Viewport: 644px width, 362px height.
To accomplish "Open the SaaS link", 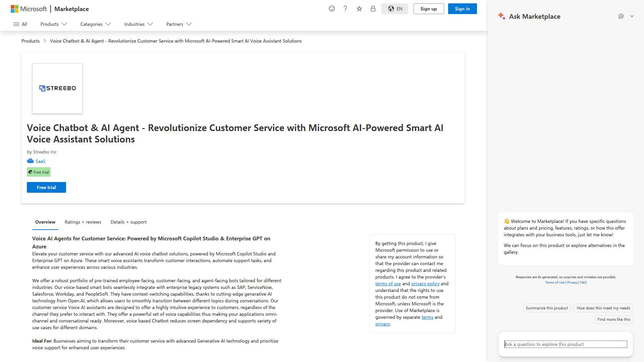I will (x=40, y=161).
